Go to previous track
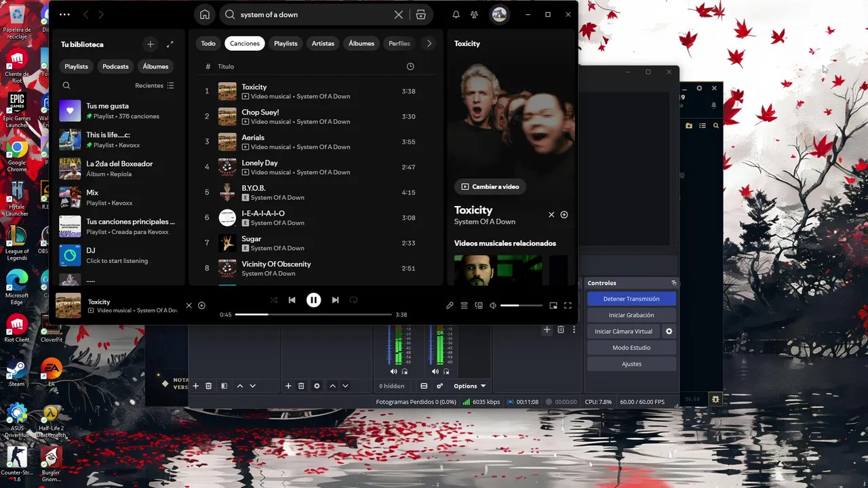Screen dimensions: 868x488 tap(292, 300)
